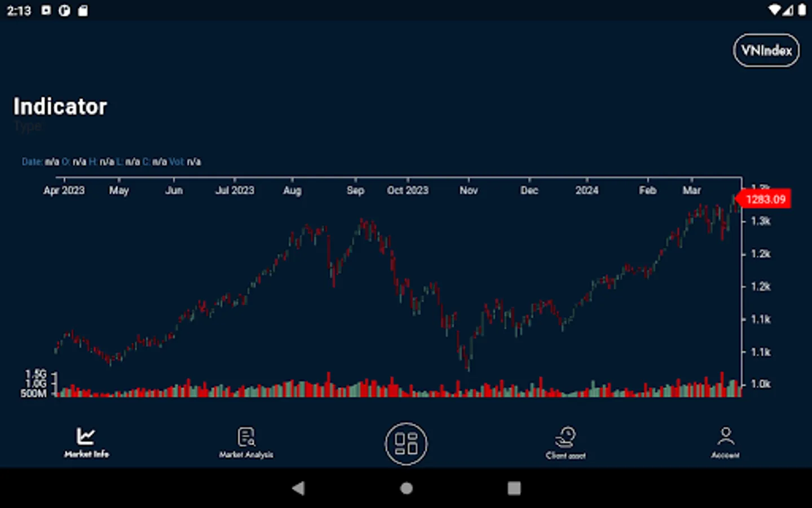The height and width of the screenshot is (508, 812).
Task: Tap the red 1283.09 price label
Action: [x=765, y=199]
